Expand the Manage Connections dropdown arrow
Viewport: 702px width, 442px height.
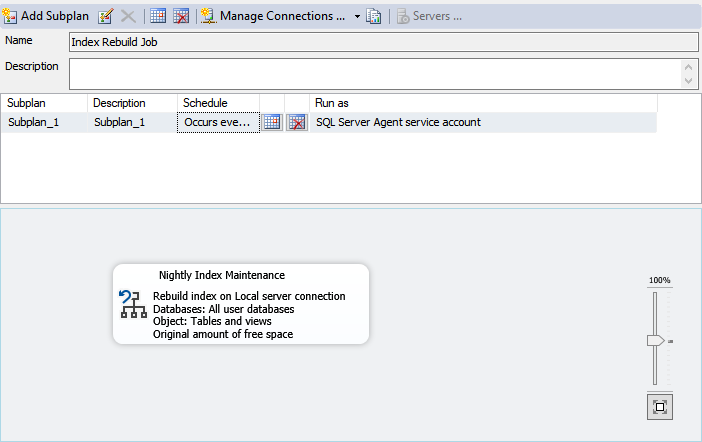pos(357,16)
